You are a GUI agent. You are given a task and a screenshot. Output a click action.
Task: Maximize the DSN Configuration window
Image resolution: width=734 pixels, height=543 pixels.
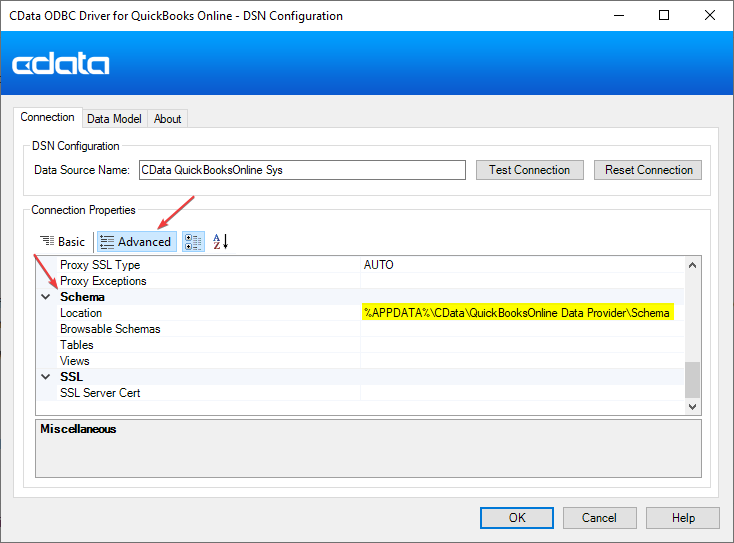pos(664,15)
